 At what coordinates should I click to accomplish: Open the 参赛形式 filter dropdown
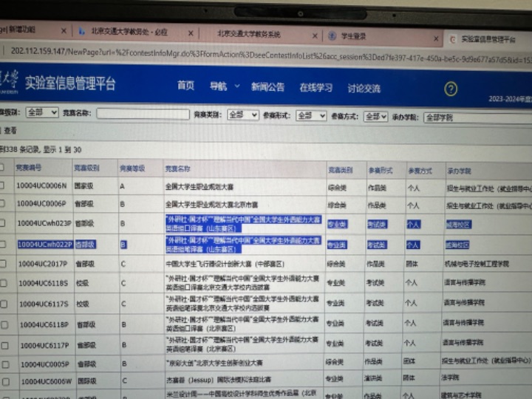[x=311, y=116]
